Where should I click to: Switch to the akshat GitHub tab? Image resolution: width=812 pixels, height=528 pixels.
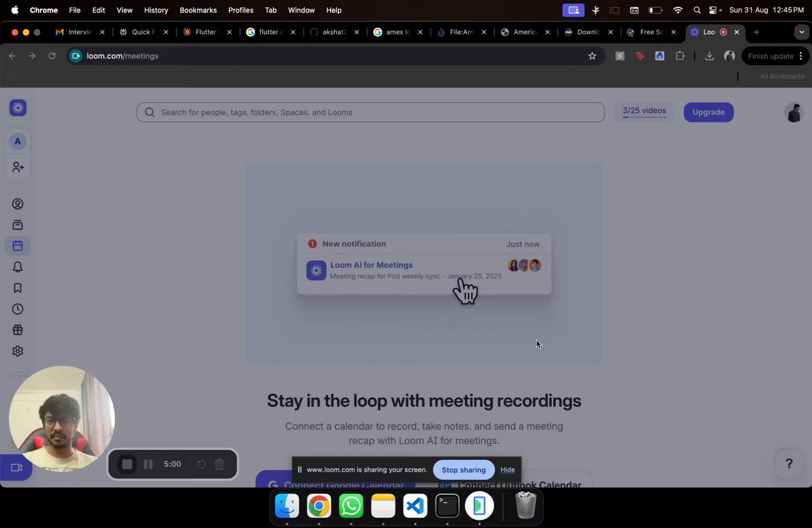(x=333, y=32)
